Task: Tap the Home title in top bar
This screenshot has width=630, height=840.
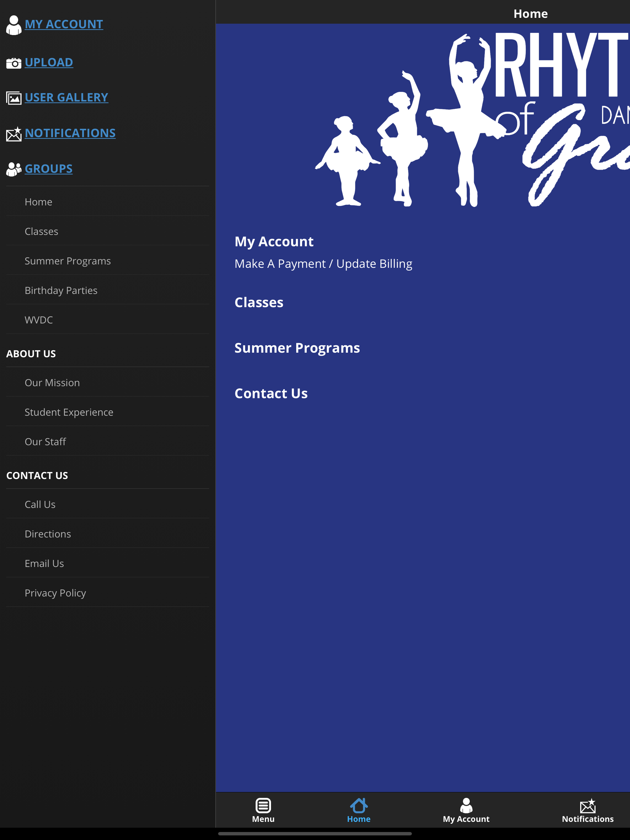Action: [530, 14]
